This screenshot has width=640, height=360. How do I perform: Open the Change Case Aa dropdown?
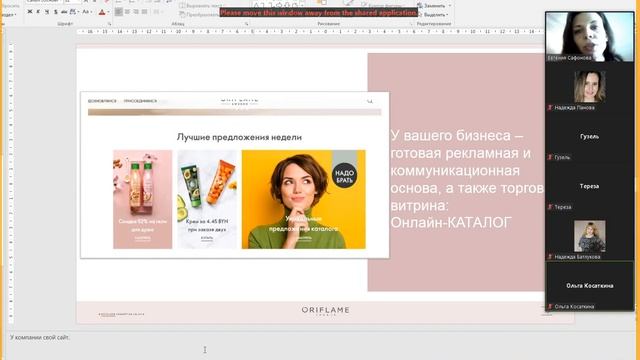(x=87, y=12)
